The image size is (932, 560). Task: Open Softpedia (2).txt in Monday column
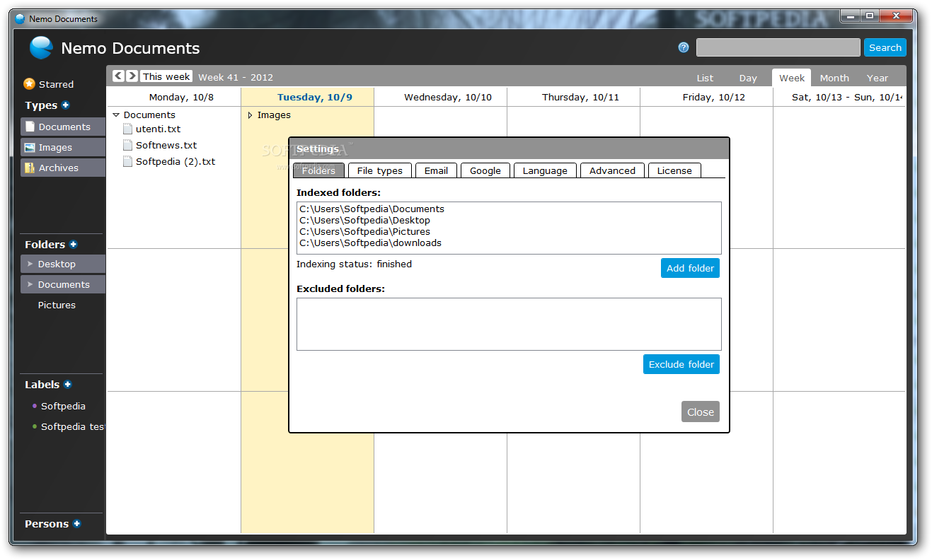pos(176,161)
